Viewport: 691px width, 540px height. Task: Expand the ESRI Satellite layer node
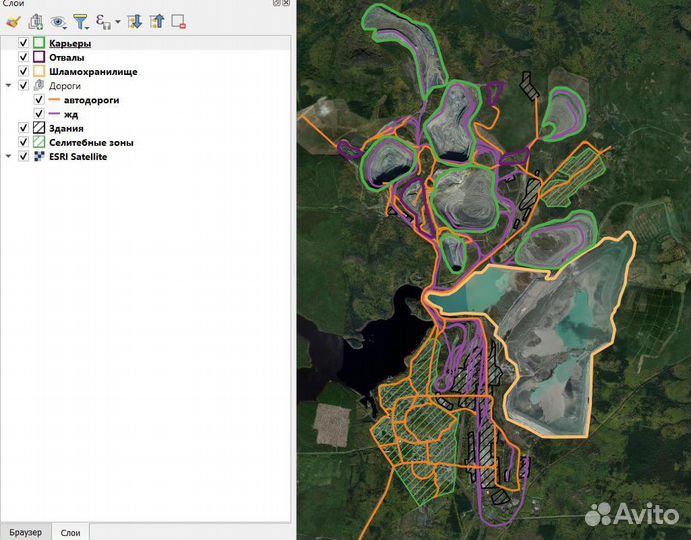(x=8, y=156)
